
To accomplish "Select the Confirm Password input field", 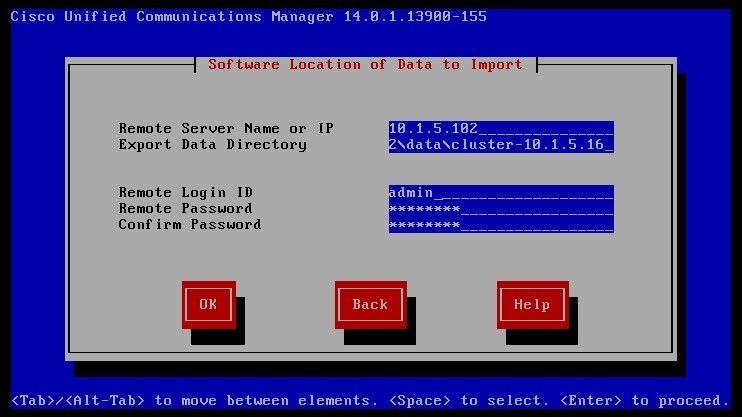I will [501, 225].
